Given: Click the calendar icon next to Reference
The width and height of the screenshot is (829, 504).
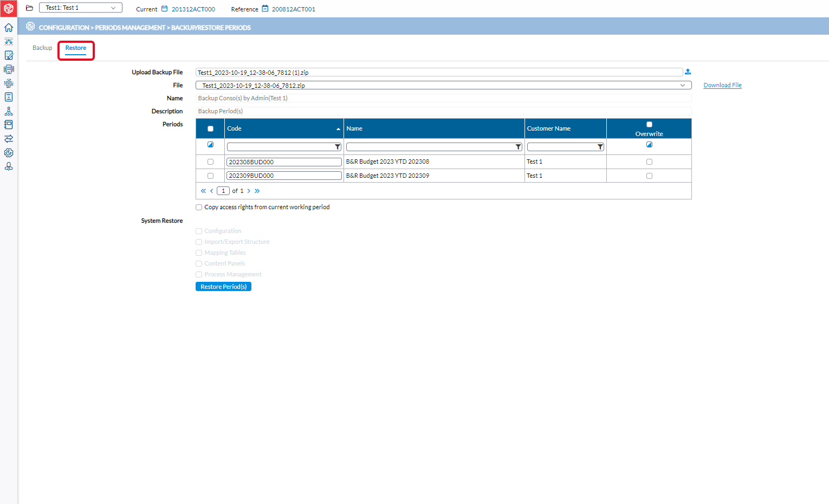Looking at the screenshot, I should click(265, 9).
